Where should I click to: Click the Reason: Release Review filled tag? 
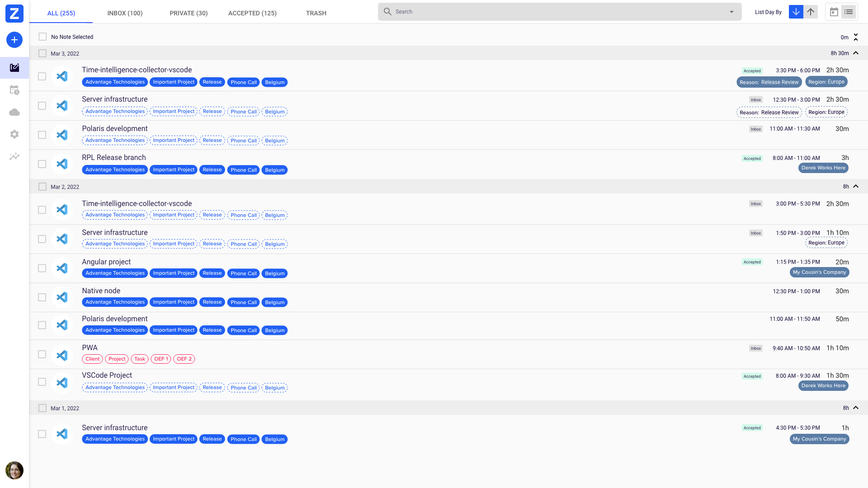point(769,82)
